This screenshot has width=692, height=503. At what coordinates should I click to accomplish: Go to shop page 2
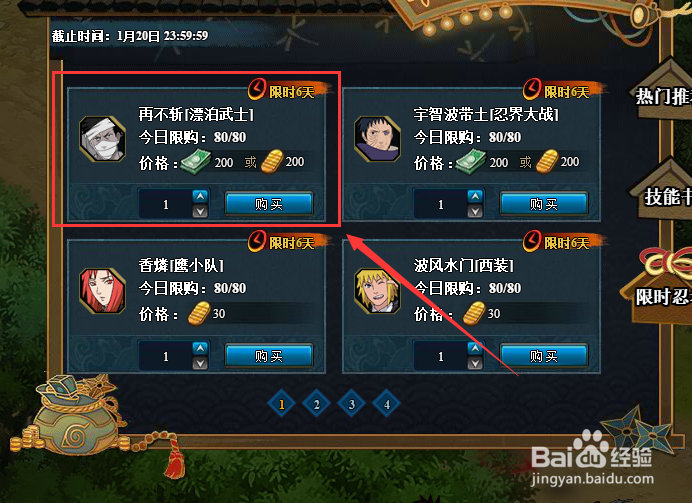click(x=316, y=404)
